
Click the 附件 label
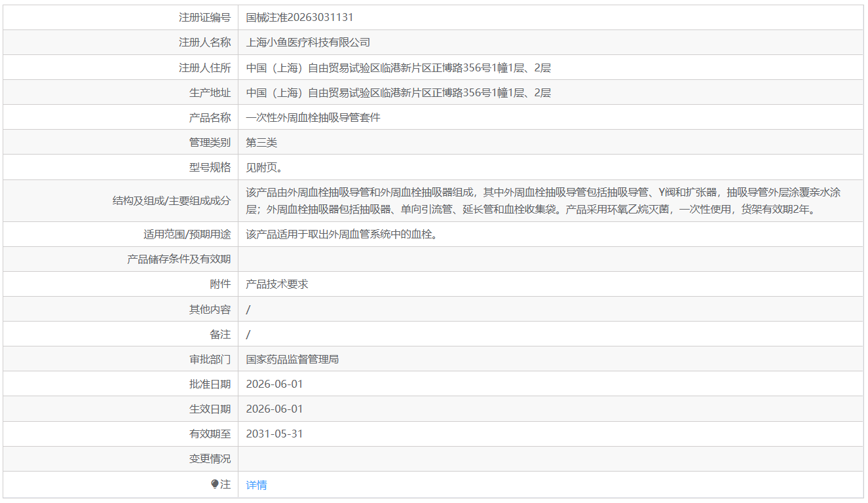[x=221, y=284]
